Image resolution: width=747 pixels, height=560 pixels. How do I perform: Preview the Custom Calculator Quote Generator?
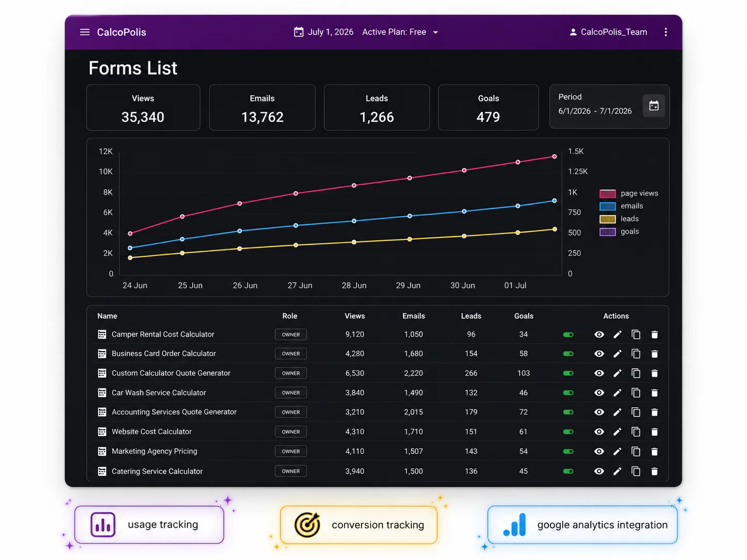(x=599, y=373)
